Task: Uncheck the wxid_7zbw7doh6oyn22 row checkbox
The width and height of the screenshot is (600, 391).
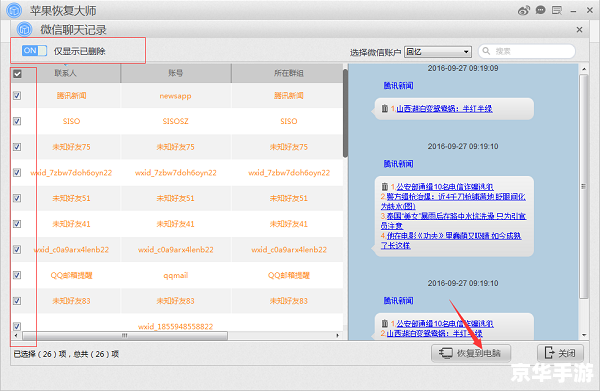Action: 17,173
